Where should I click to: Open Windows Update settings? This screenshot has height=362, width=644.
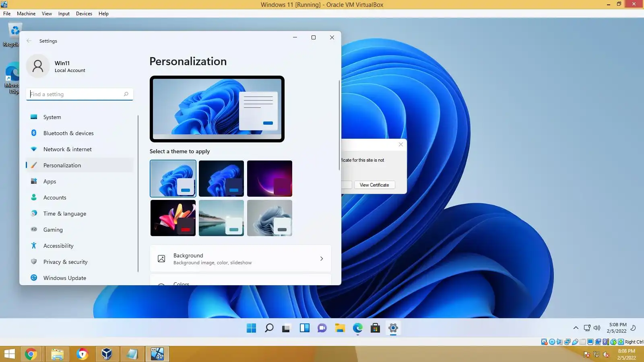(x=80, y=278)
